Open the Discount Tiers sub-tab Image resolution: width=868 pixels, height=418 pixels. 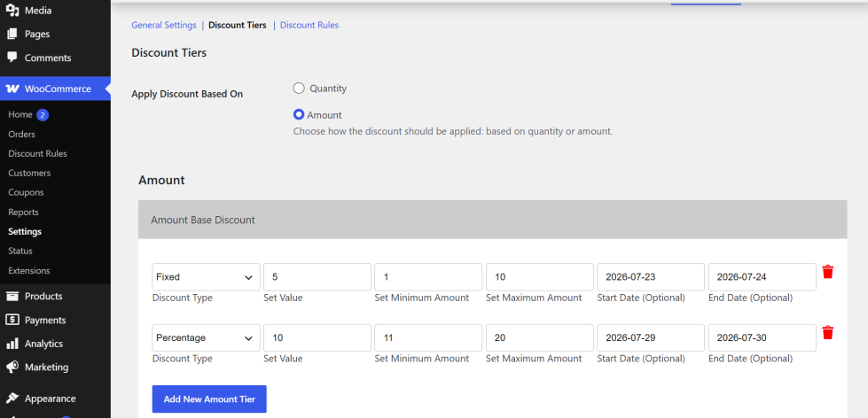[238, 25]
